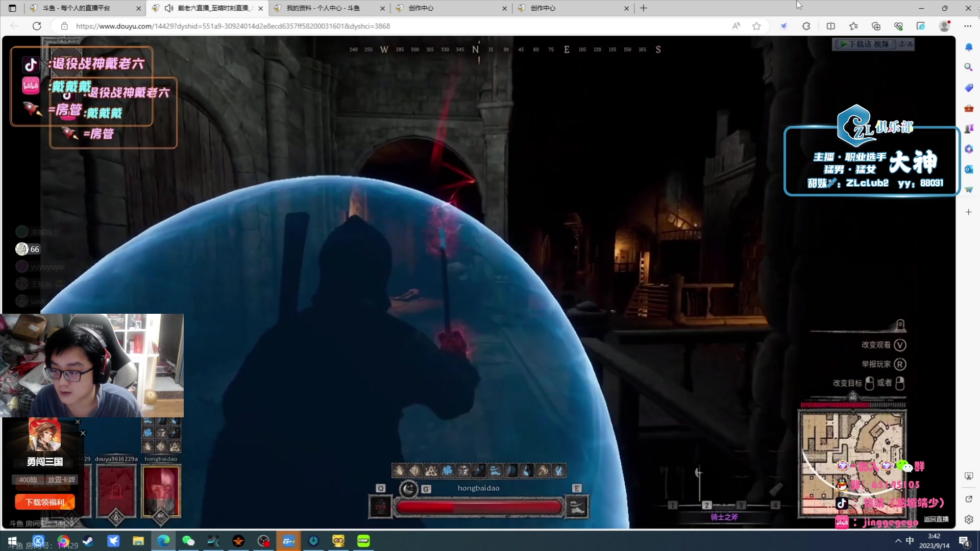Viewport: 980px width, 551px height.
Task: Click weapon slot 2 in the quickbar
Action: 706,505
